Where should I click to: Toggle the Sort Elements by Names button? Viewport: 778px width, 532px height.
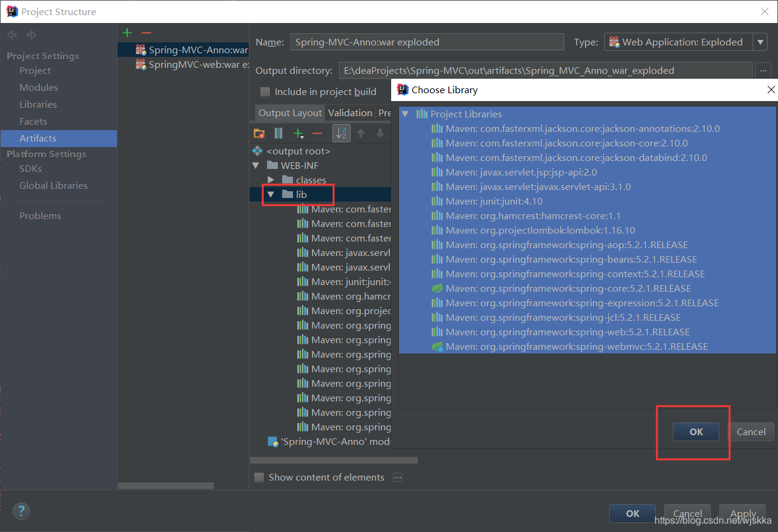click(x=341, y=133)
